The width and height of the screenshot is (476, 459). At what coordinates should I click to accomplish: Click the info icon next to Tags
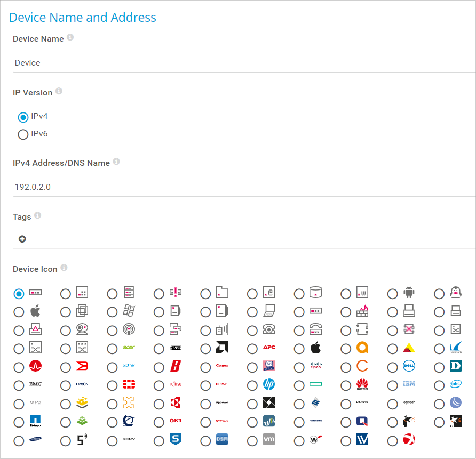[x=38, y=215]
